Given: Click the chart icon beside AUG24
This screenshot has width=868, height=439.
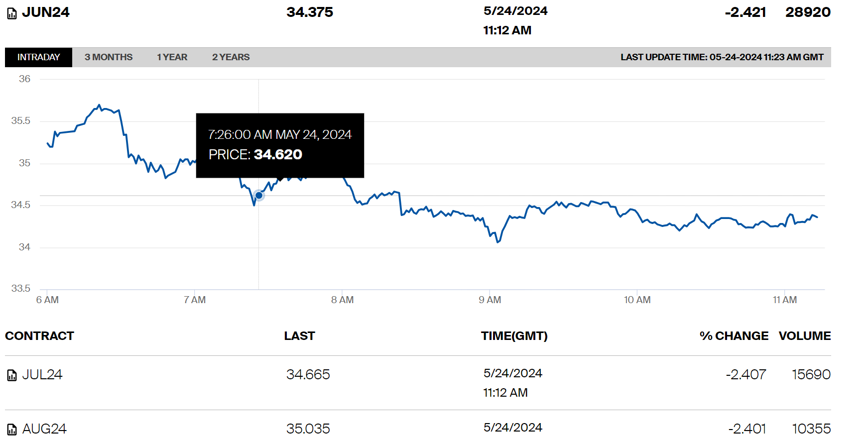Looking at the screenshot, I should point(12,430).
